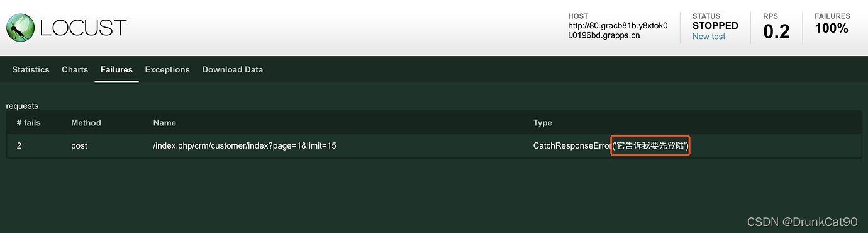
Task: Click the CatchResponseError type text
Action: tap(572, 145)
